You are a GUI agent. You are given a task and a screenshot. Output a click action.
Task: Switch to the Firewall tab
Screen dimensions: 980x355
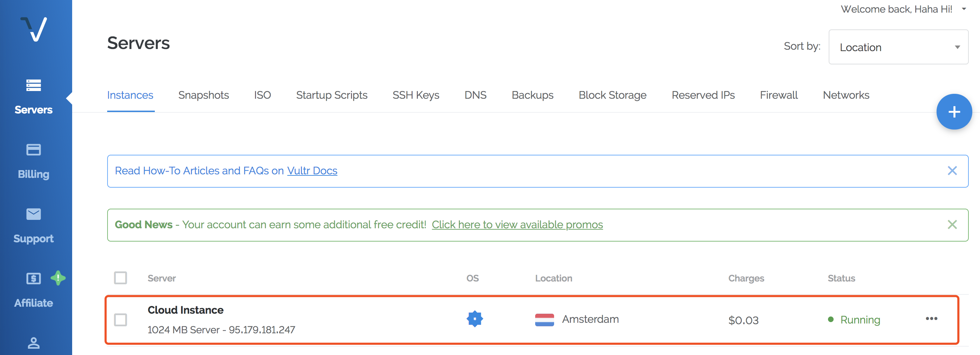(x=778, y=95)
